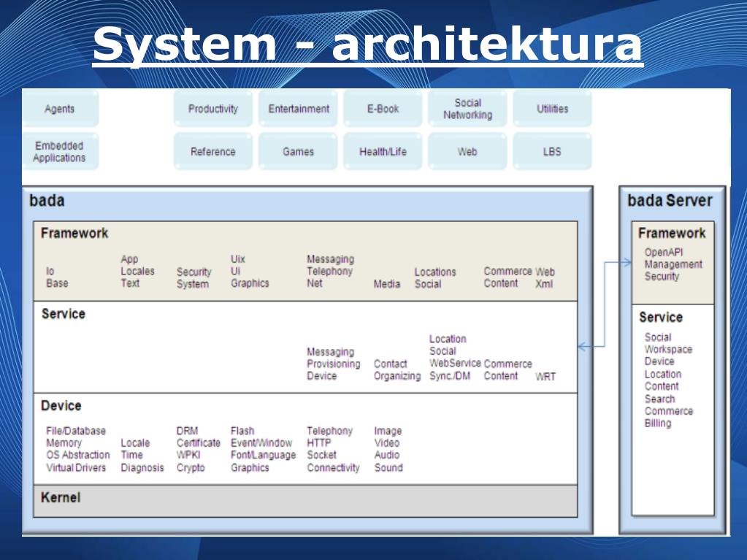Select the Diagnosis entry

[142, 467]
